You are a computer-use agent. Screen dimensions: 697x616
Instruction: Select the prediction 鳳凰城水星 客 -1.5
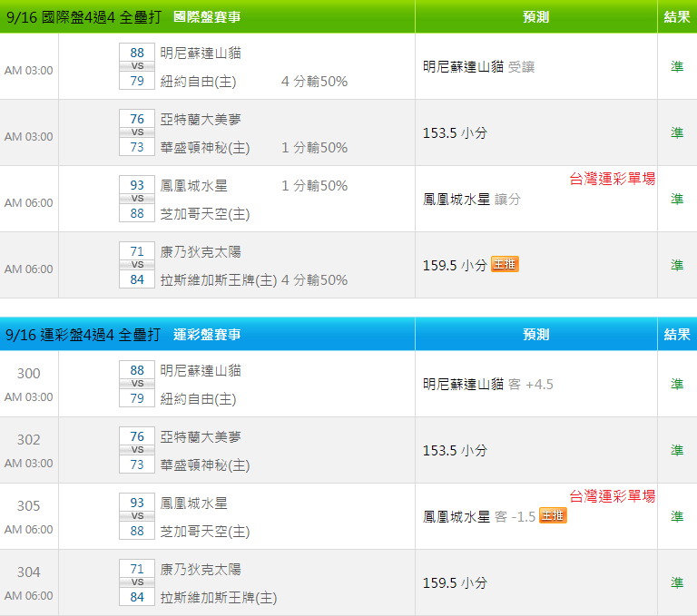pos(479,516)
